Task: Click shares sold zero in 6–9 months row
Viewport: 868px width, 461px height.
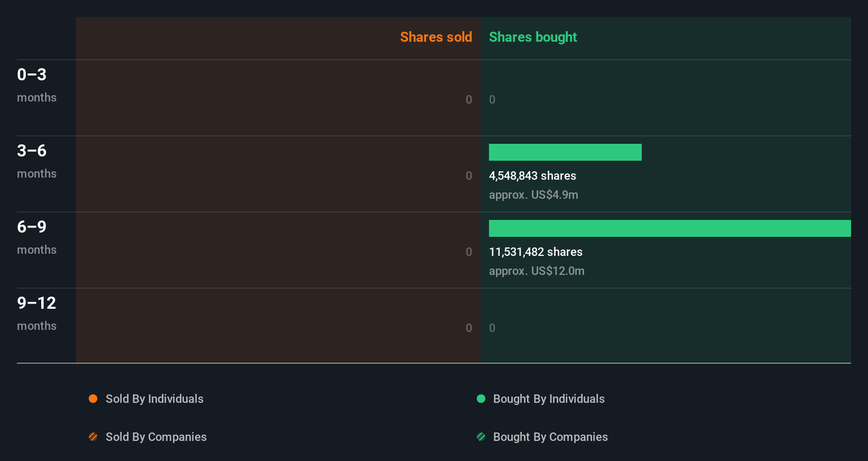Action: coord(469,252)
